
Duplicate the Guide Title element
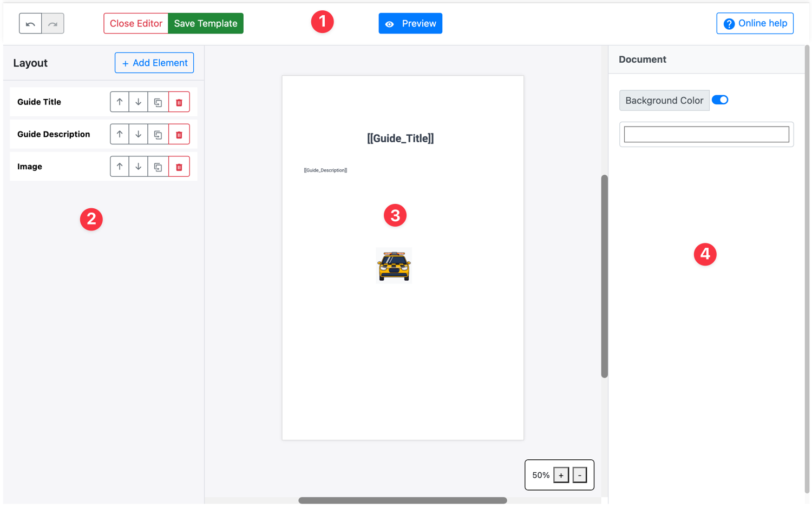158,102
